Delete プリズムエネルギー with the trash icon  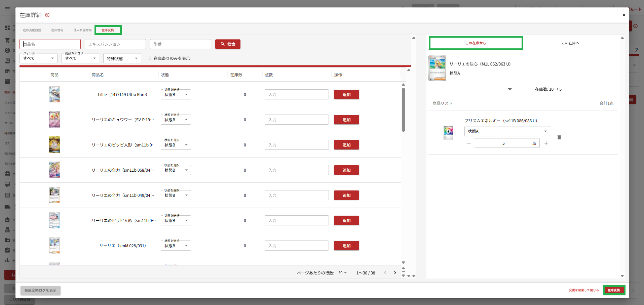pos(559,137)
